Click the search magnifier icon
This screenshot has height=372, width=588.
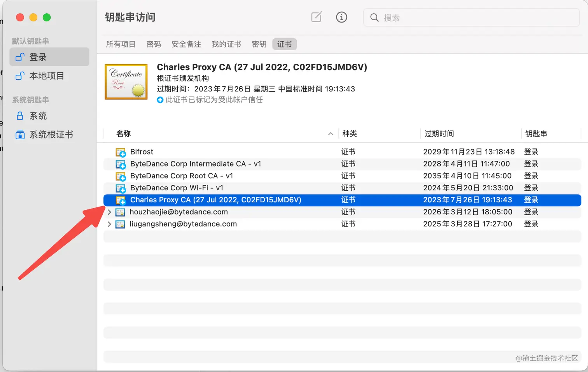coord(374,18)
